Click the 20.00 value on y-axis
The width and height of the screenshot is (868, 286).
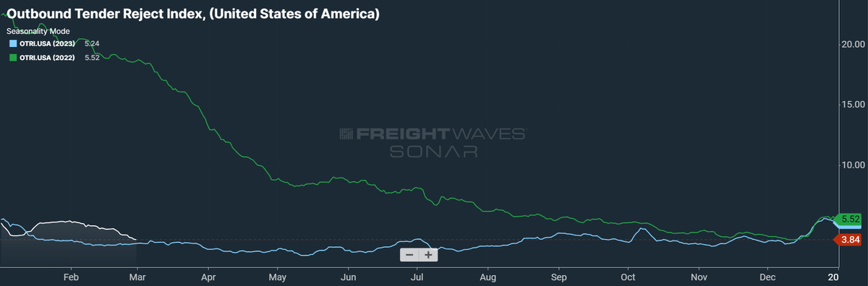(850, 43)
